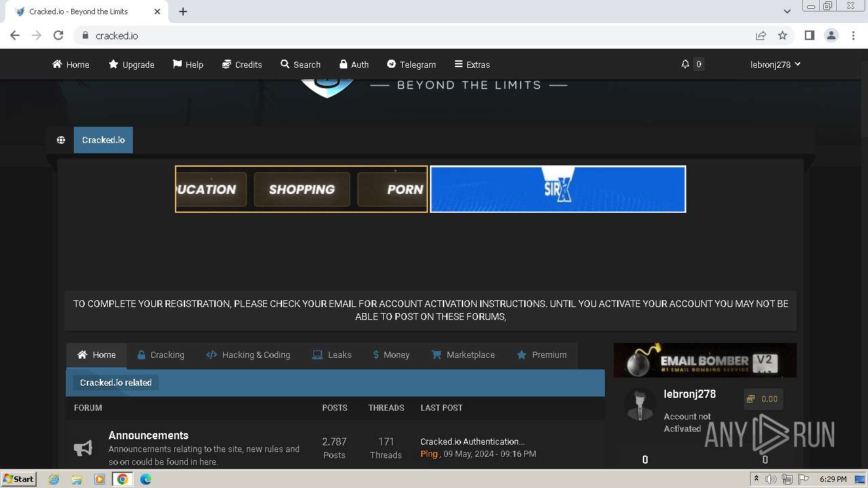Image resolution: width=868 pixels, height=488 pixels.
Task: Open the Telegram link
Action: coord(411,64)
